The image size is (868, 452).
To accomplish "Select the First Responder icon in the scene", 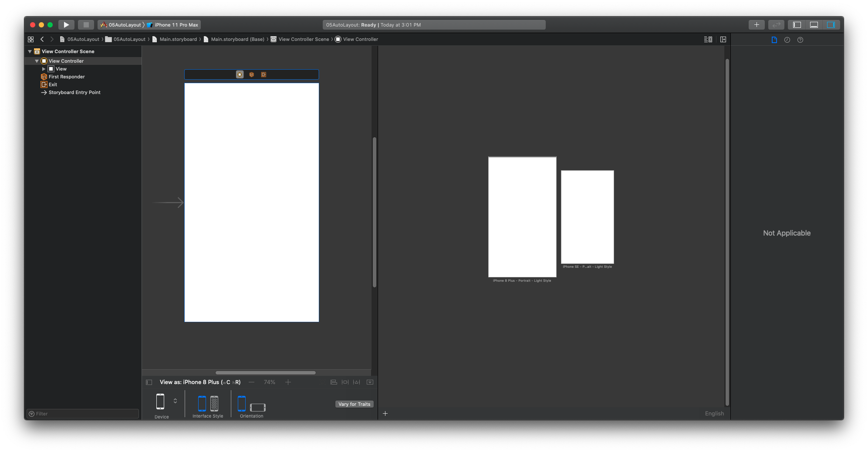I will coord(44,77).
